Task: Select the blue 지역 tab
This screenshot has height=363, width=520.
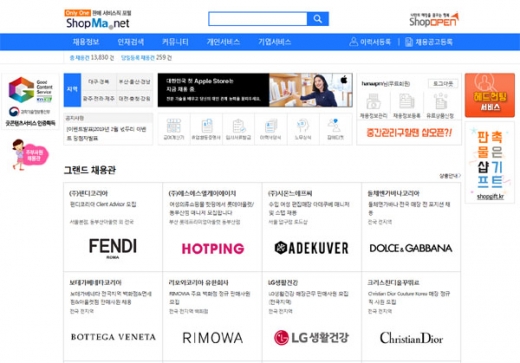Action: pos(72,90)
